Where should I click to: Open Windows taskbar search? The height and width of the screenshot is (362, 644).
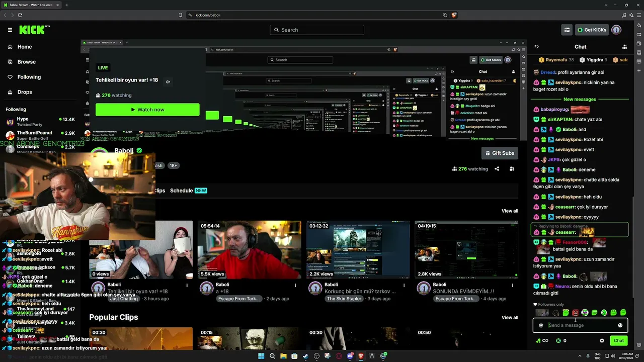(x=272, y=356)
